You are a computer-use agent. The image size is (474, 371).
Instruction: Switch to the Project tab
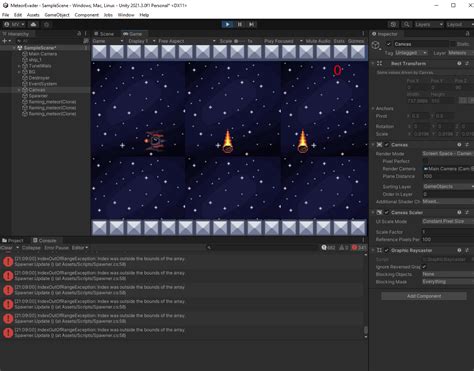pyautogui.click(x=13, y=240)
